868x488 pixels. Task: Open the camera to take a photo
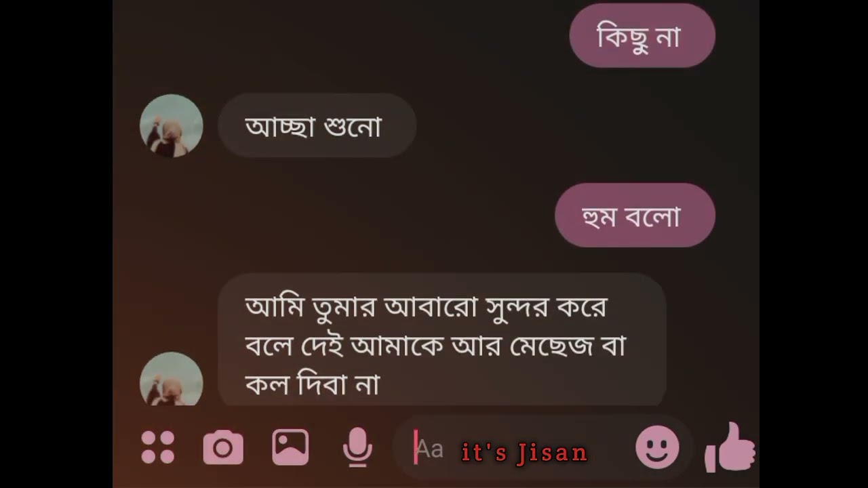223,447
